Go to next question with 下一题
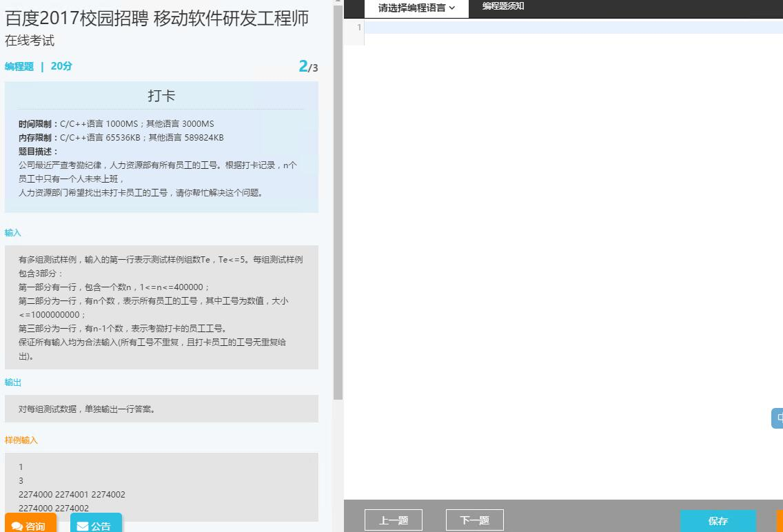This screenshot has height=532, width=783. tap(474, 520)
